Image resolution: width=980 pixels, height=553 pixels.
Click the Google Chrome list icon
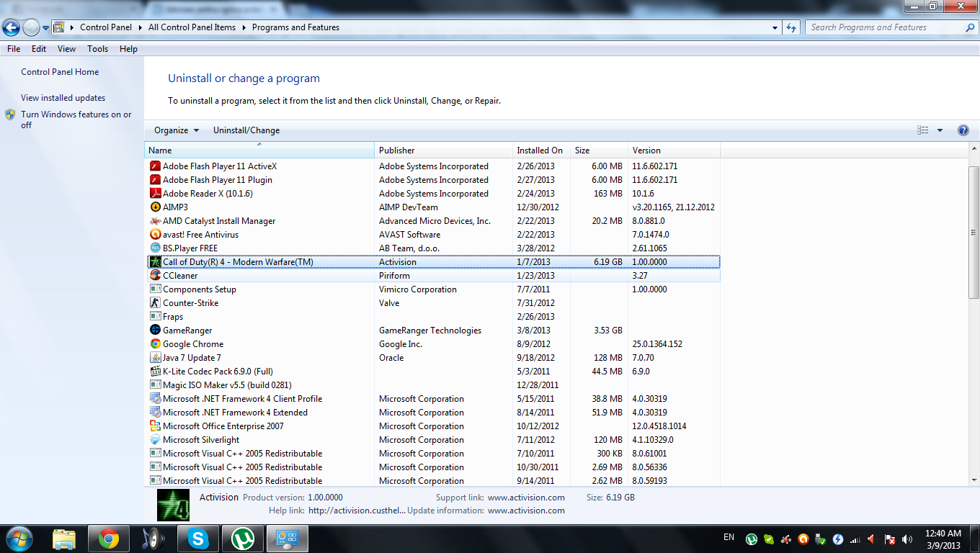pyautogui.click(x=155, y=344)
